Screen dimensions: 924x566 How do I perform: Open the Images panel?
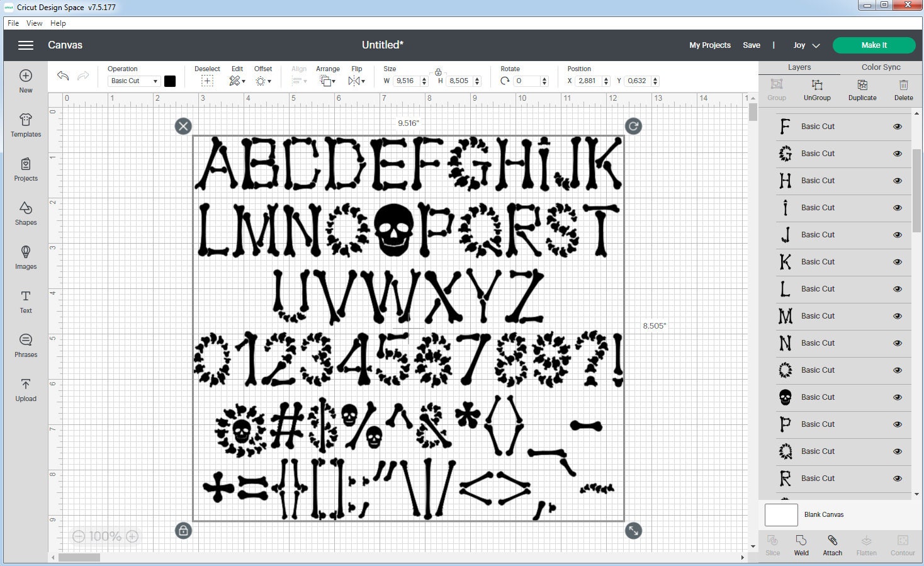[x=25, y=258]
